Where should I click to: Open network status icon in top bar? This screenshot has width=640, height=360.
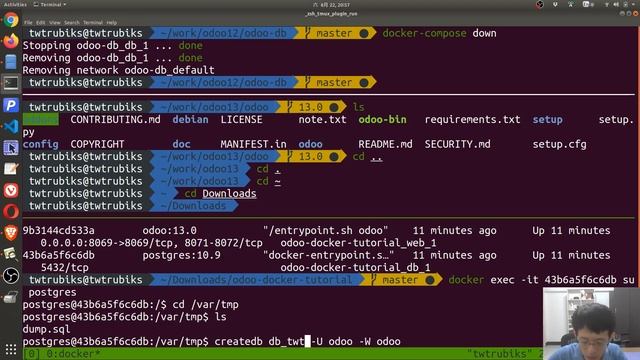(607, 4)
